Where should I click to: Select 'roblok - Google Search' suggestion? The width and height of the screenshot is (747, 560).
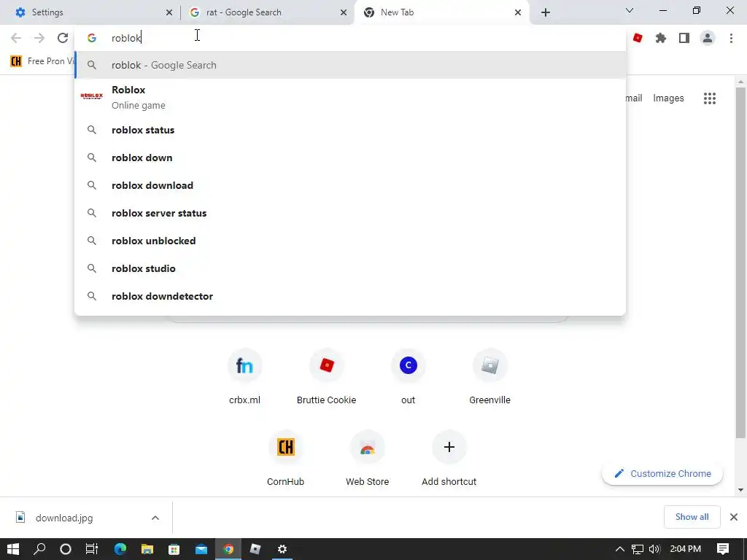(350, 65)
